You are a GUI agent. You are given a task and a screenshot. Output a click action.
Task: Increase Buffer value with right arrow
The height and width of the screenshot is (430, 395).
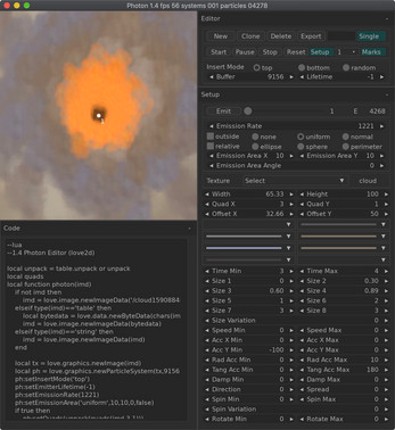(292, 77)
